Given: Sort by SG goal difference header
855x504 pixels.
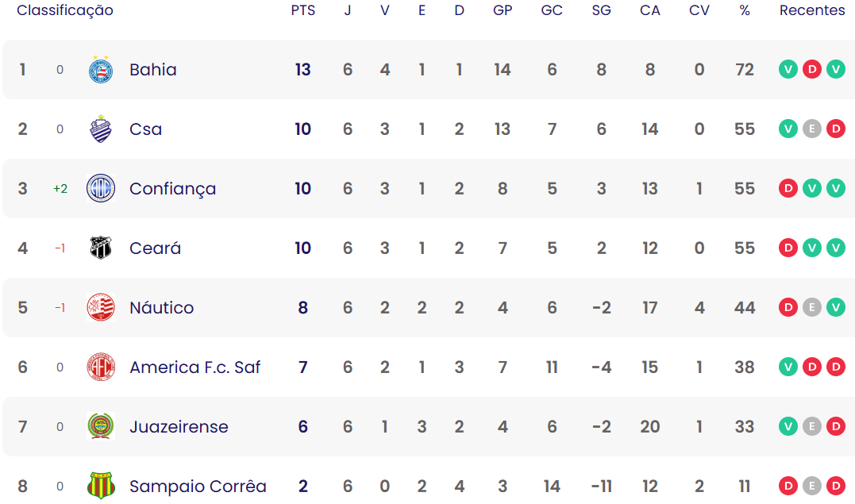Looking at the screenshot, I should point(601,10).
